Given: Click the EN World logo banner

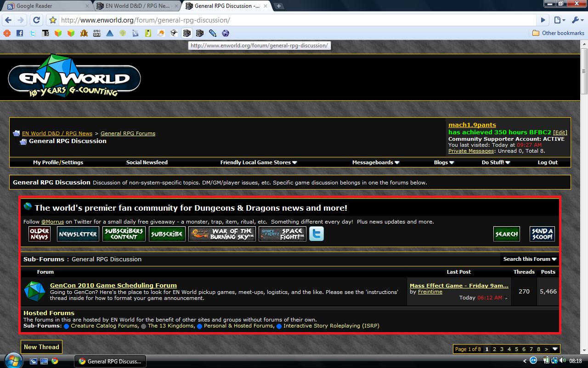Looking at the screenshot, I should tap(74, 76).
